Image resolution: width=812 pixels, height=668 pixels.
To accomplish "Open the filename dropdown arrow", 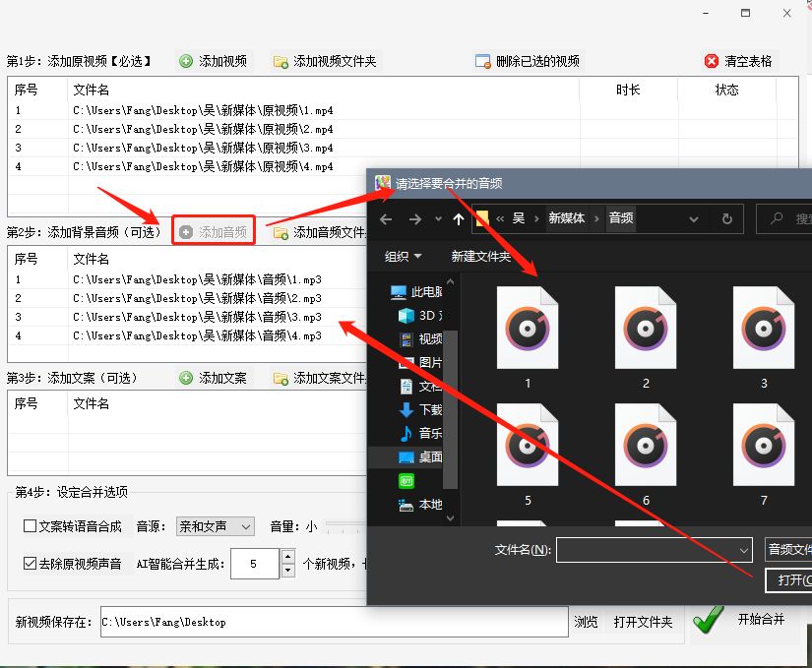I will (x=744, y=550).
